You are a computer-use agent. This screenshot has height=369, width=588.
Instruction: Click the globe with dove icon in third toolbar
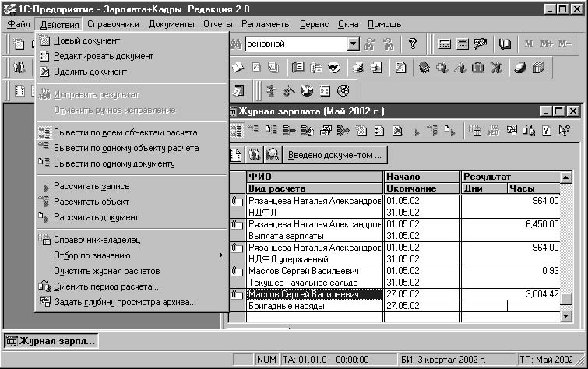pos(307,90)
